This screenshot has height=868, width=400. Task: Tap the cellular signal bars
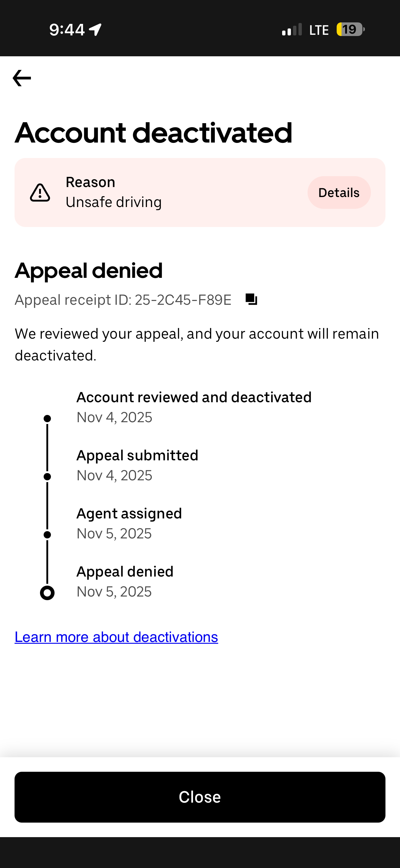tap(292, 30)
